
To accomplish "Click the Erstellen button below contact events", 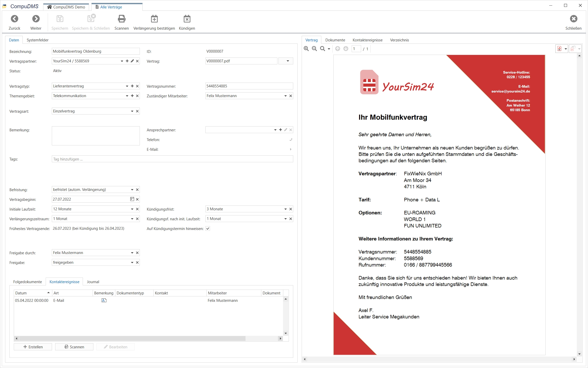I will pyautogui.click(x=33, y=347).
